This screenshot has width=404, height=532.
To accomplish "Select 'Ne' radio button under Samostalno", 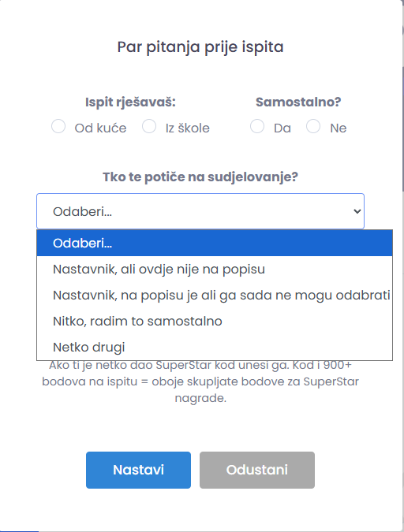I will coord(313,126).
